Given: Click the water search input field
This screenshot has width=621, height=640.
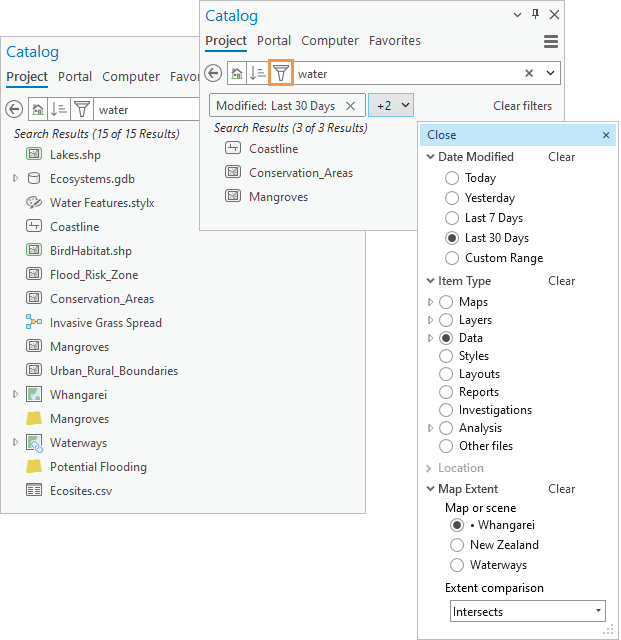Looking at the screenshot, I should (405, 73).
